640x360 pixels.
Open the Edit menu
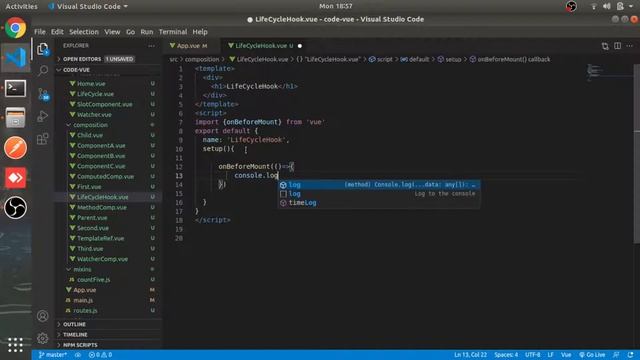57,32
